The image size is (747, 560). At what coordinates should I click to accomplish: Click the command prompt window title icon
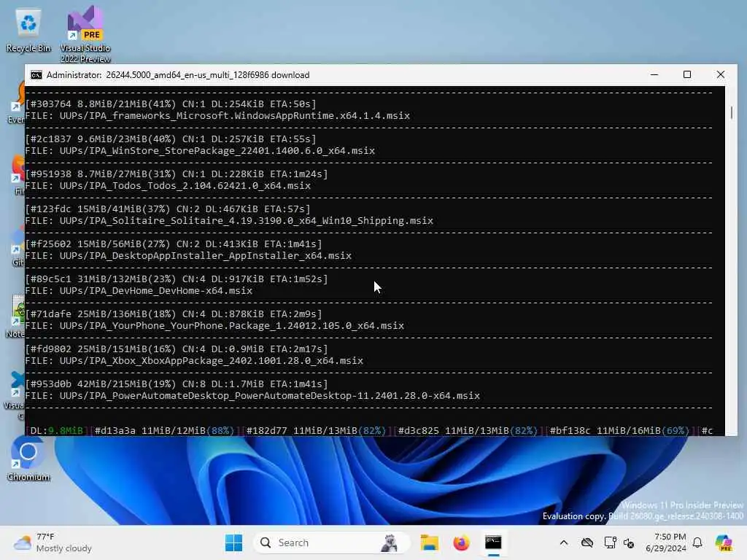click(36, 75)
